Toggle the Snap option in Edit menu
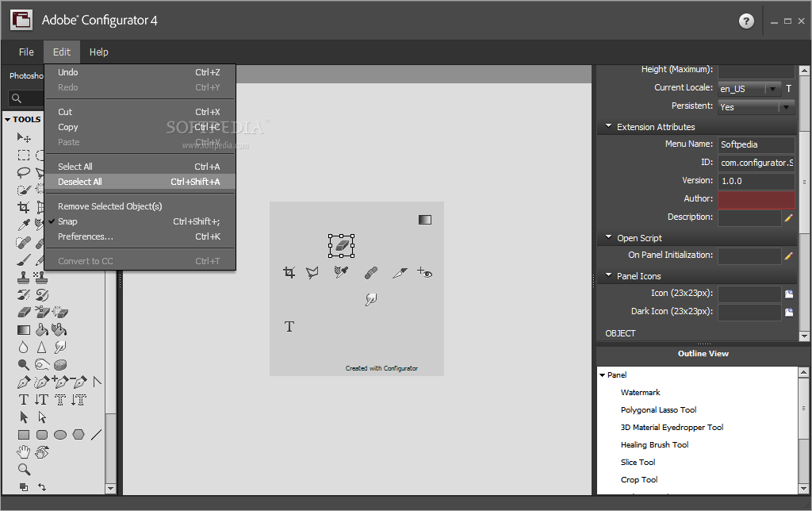 [140, 221]
